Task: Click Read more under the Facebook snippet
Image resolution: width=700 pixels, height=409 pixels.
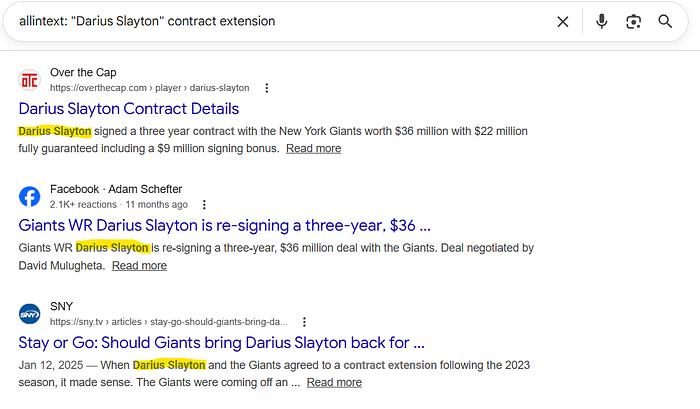Action: click(x=139, y=265)
